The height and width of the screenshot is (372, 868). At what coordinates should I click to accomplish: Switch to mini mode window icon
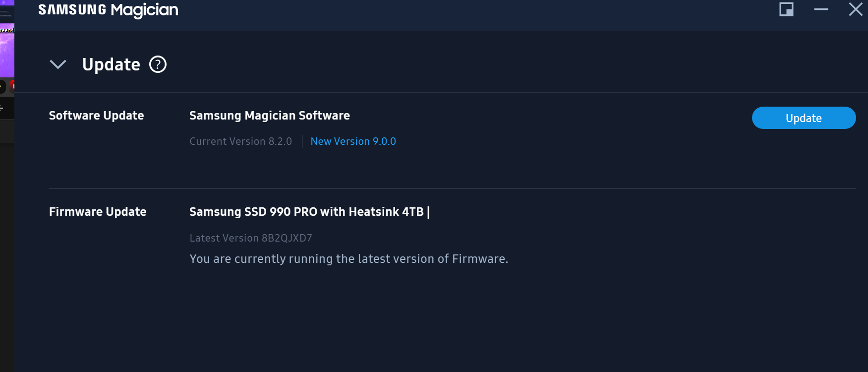coord(786,9)
